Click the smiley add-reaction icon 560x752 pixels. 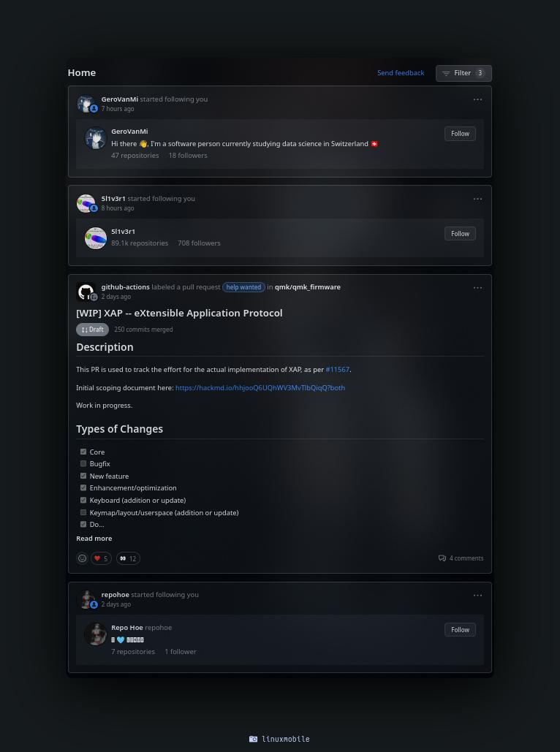click(83, 558)
